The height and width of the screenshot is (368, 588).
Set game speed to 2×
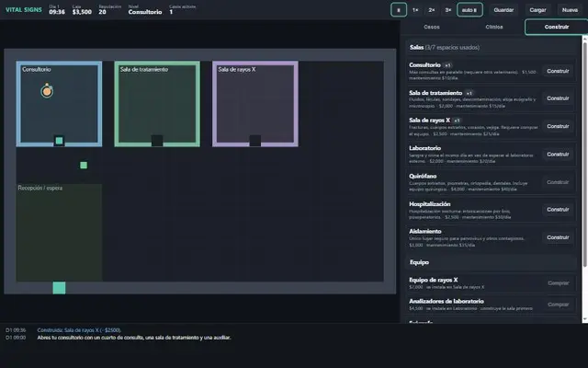pyautogui.click(x=432, y=10)
